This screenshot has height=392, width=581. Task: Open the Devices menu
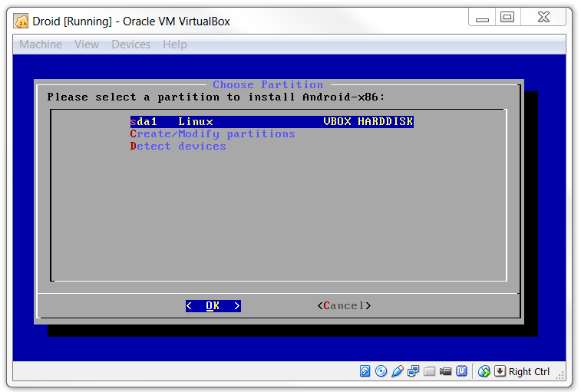pos(131,44)
